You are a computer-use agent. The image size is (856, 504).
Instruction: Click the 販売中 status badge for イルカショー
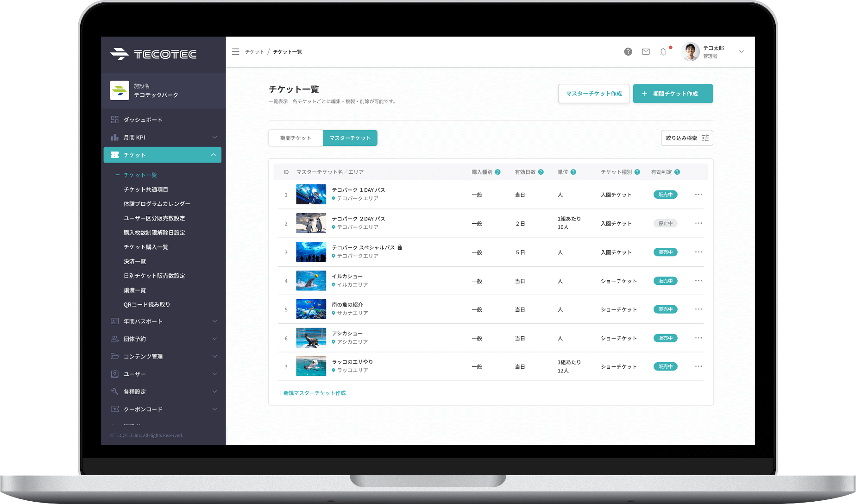pyautogui.click(x=665, y=281)
